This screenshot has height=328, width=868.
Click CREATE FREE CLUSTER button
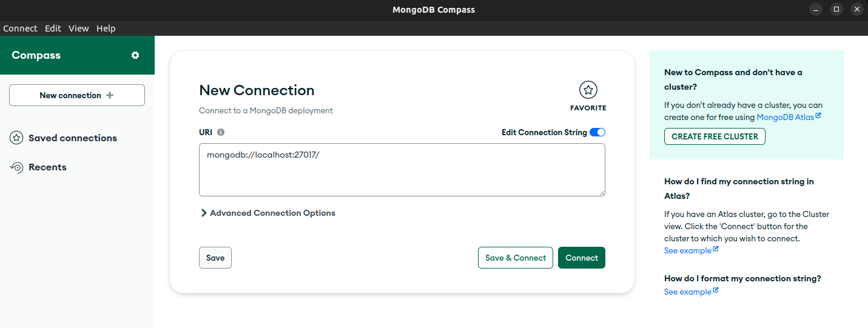point(715,136)
